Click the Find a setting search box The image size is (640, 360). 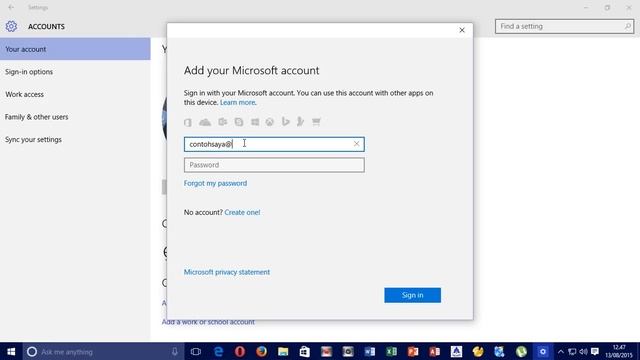click(564, 26)
